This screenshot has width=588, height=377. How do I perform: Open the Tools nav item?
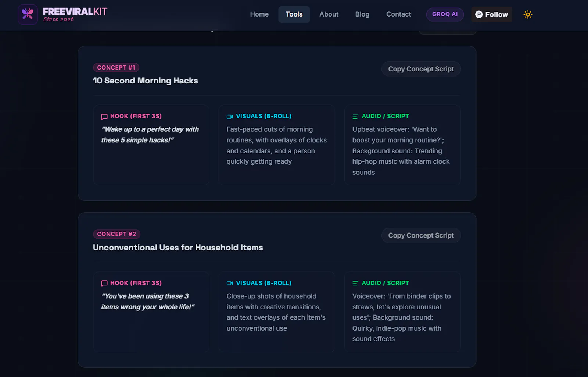tap(294, 14)
